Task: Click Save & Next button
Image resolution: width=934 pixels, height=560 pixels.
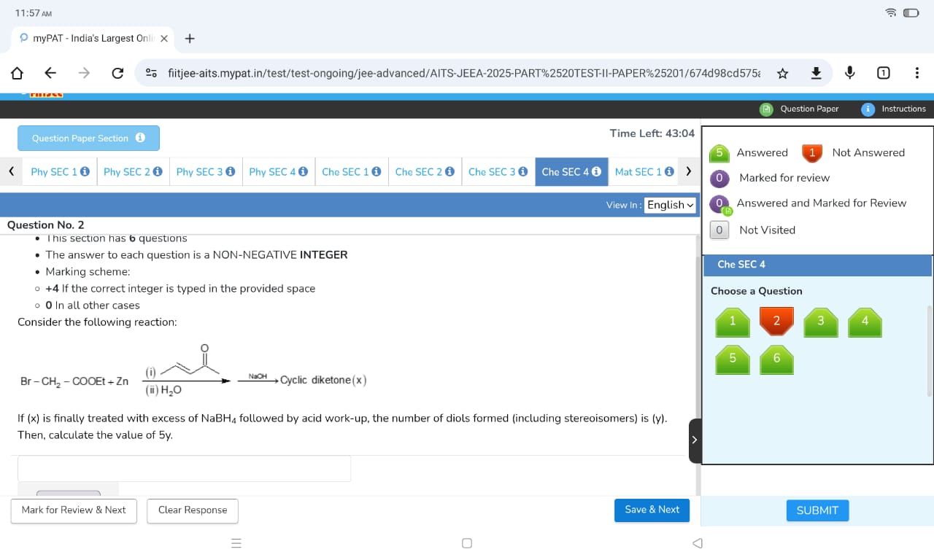Action: pyautogui.click(x=652, y=510)
